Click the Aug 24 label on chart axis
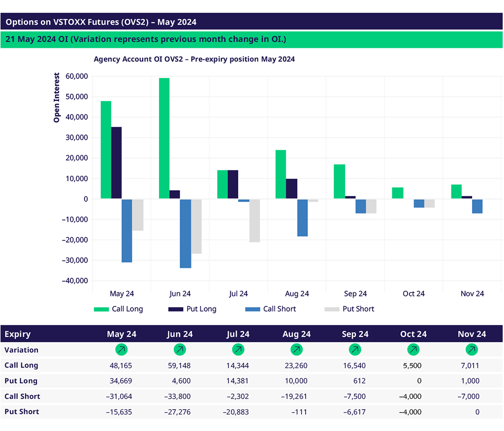The width and height of the screenshot is (504, 431). click(x=297, y=294)
